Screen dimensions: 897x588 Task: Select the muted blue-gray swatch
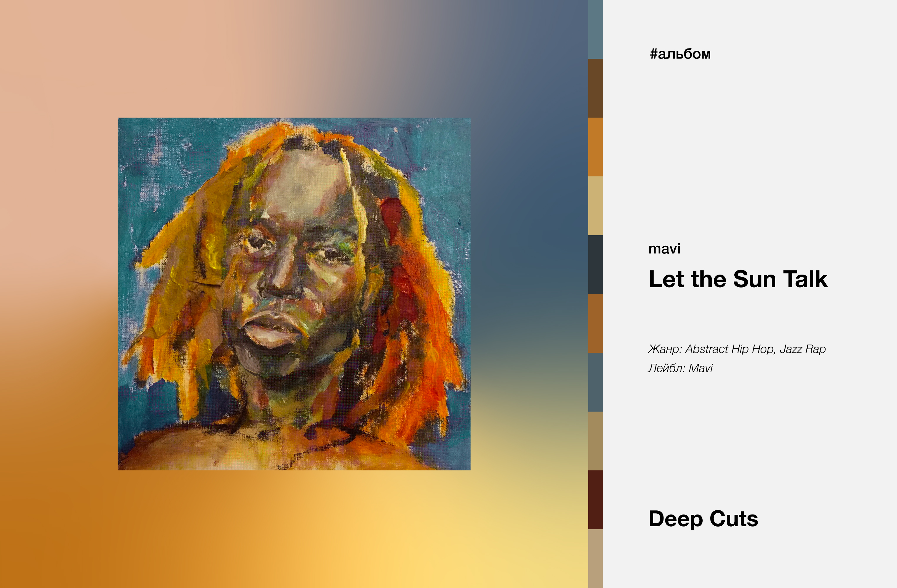click(596, 382)
